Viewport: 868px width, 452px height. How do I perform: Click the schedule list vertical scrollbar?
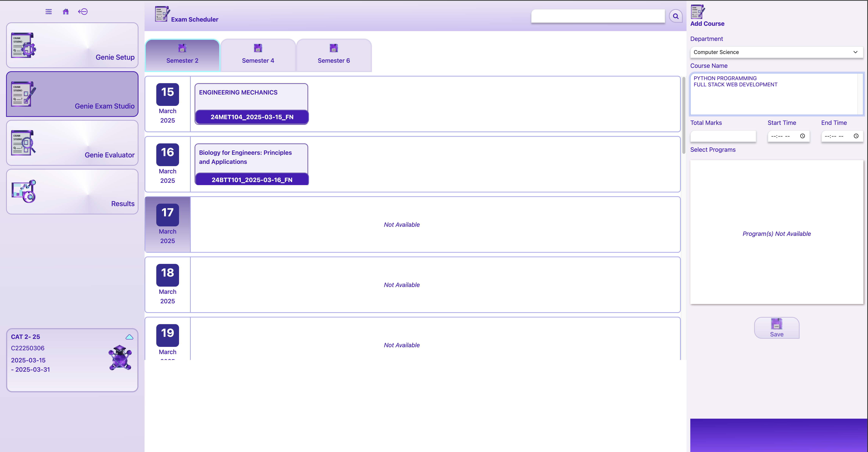point(684,115)
